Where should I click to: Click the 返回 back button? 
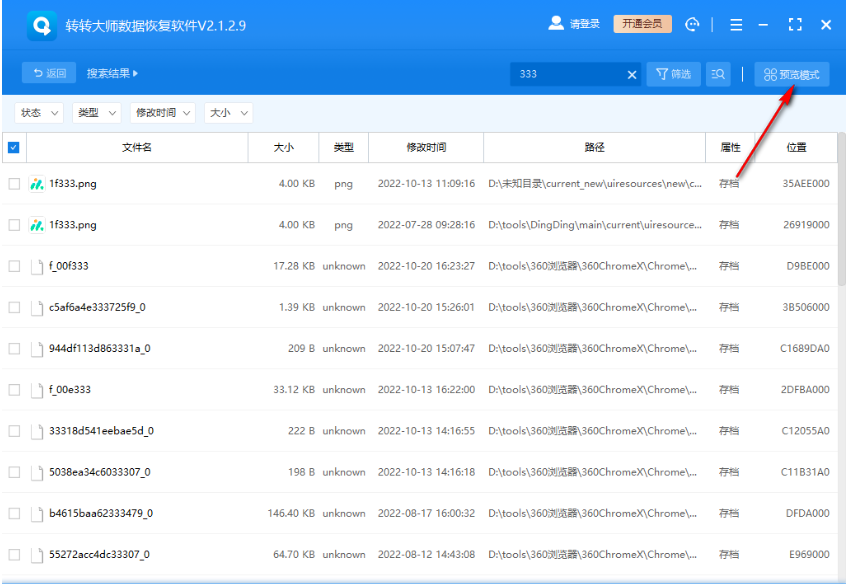coord(49,73)
